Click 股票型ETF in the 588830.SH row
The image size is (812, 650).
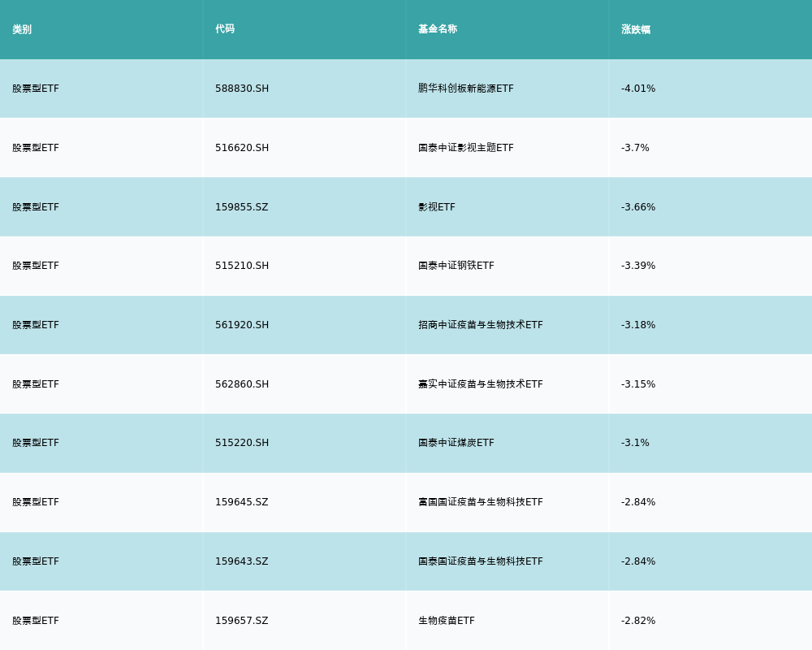[36, 89]
